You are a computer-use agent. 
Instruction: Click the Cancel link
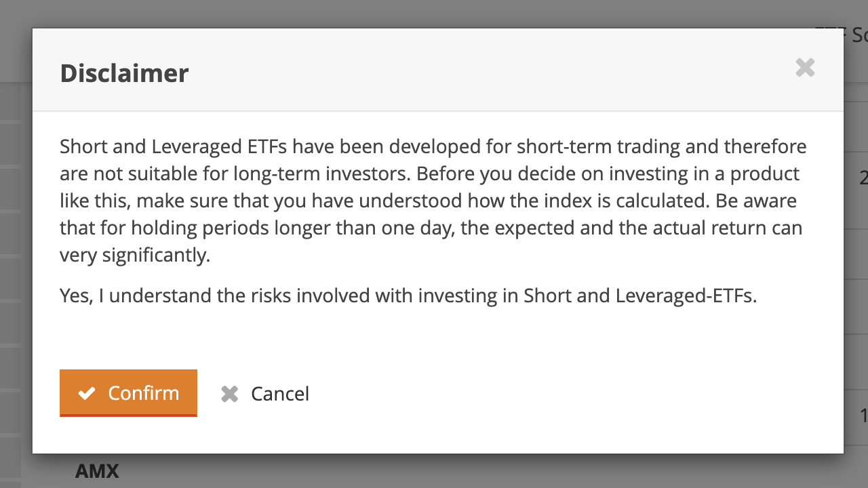tap(279, 394)
